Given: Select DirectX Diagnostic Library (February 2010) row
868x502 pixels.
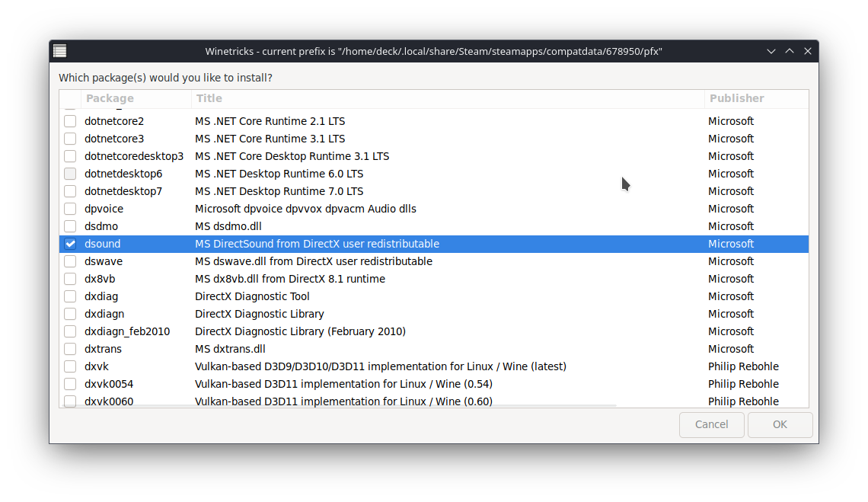Looking at the screenshot, I should click(x=300, y=331).
